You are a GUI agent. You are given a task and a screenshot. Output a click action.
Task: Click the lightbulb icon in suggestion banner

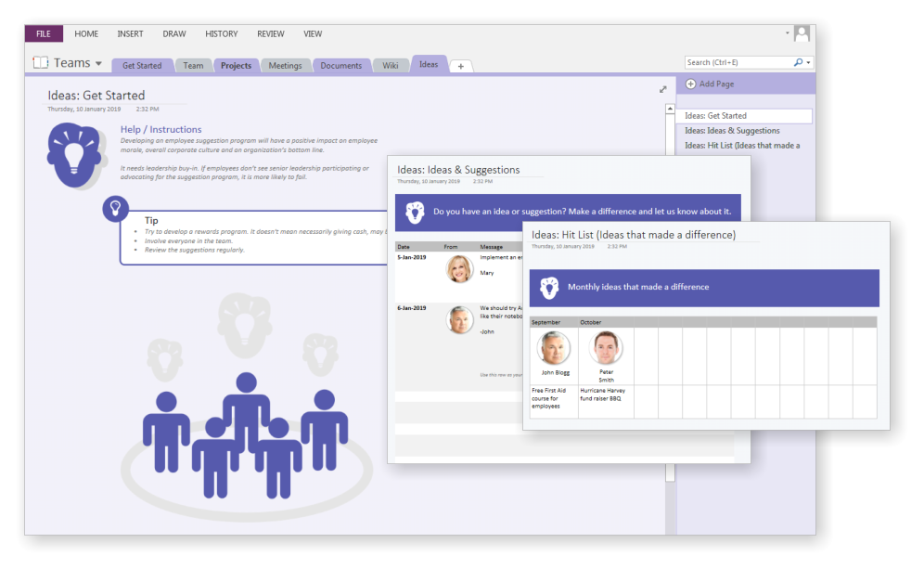(415, 212)
